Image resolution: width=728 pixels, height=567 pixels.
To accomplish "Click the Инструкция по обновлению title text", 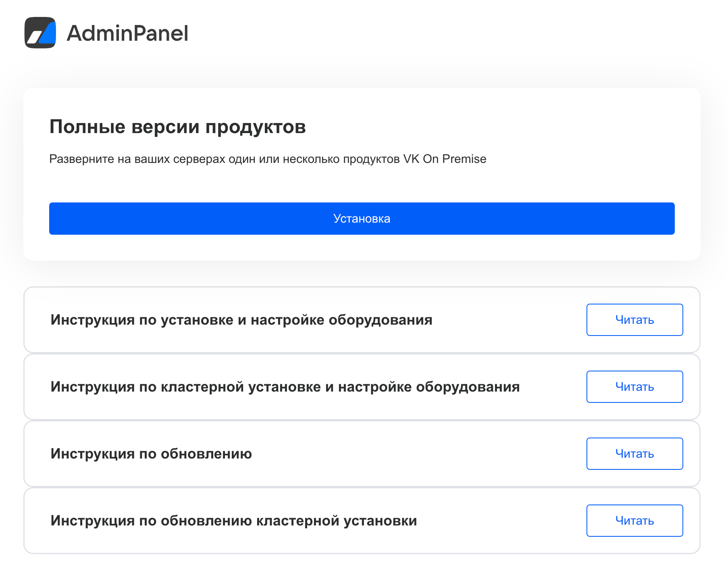I will click(x=151, y=454).
